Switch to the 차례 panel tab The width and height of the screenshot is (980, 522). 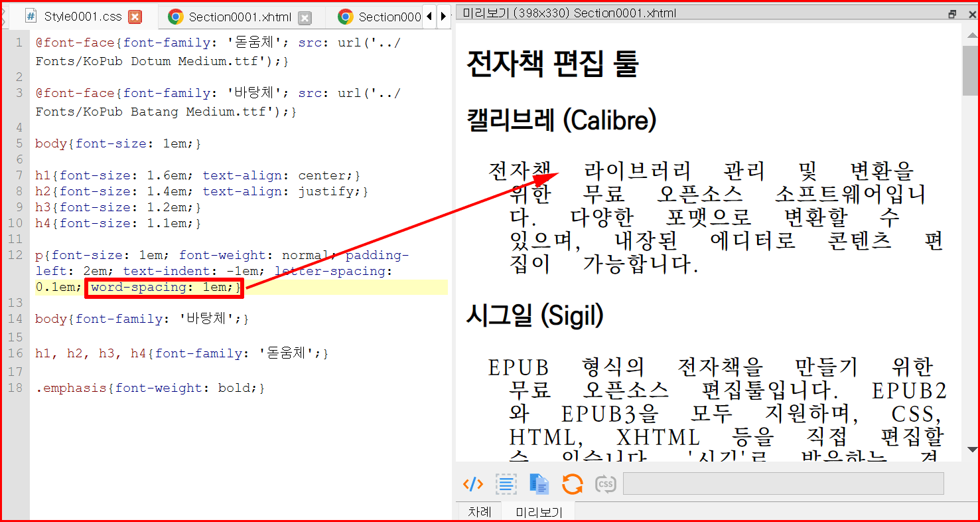click(480, 512)
